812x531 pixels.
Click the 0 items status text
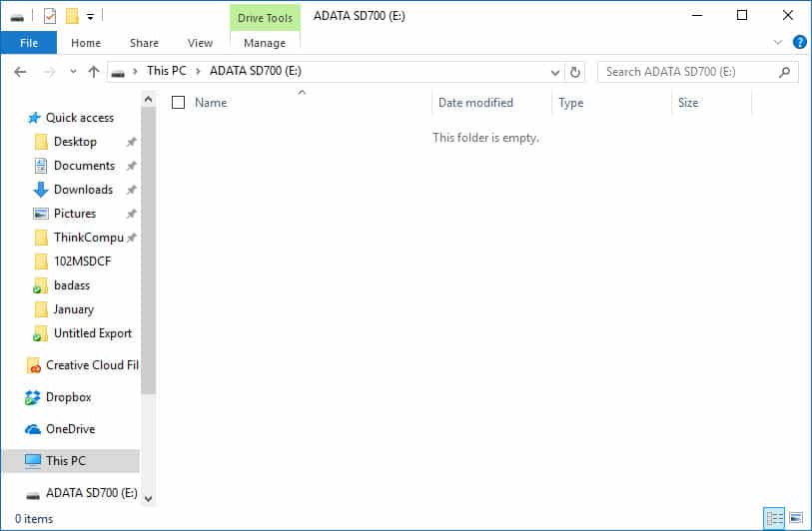pos(34,519)
